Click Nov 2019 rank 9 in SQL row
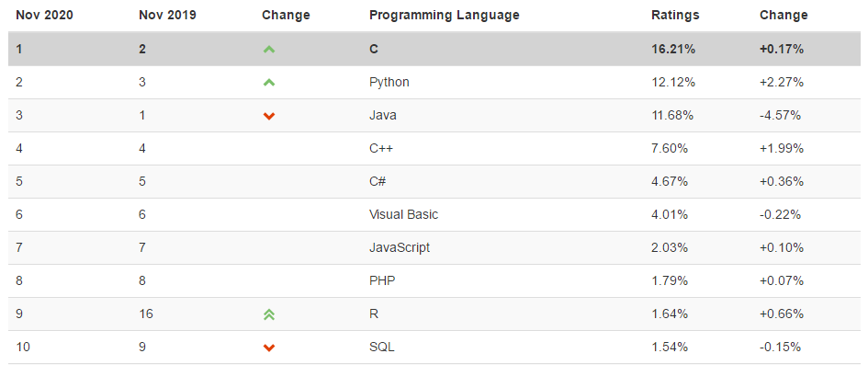Image resolution: width=868 pixels, height=365 pixels. (142, 348)
